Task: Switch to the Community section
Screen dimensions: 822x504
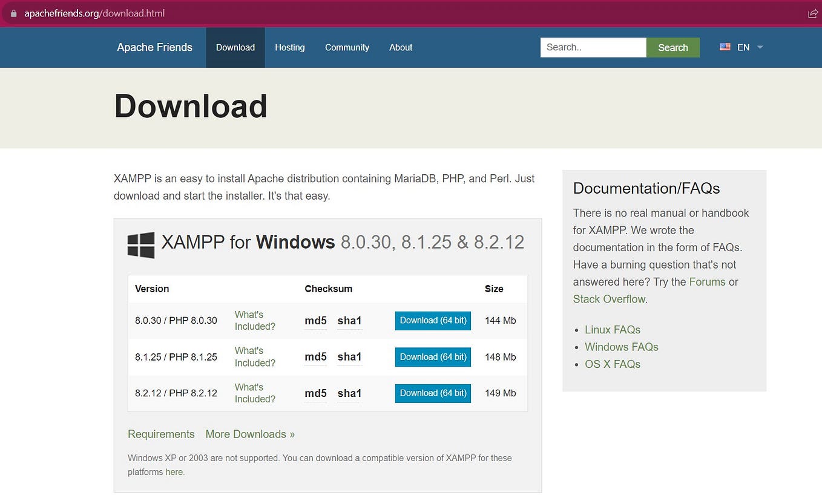Action: (x=347, y=47)
